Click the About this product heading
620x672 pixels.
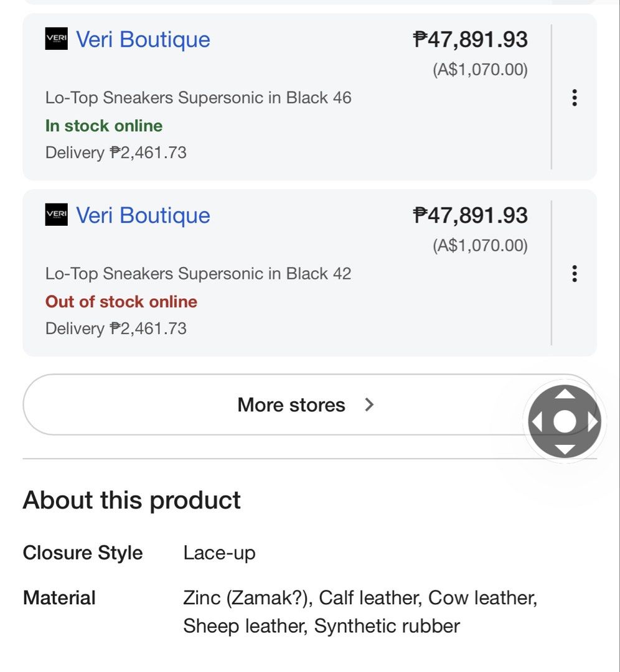[x=131, y=500]
